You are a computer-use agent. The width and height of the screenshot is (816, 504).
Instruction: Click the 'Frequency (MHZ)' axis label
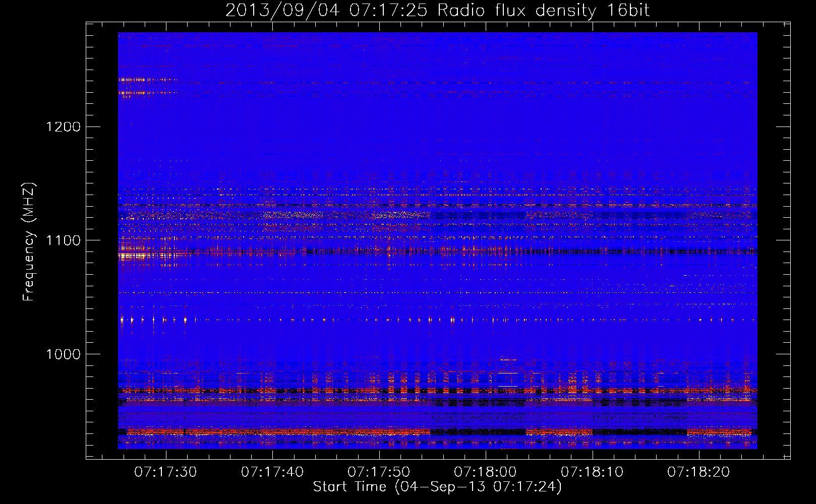[29, 242]
